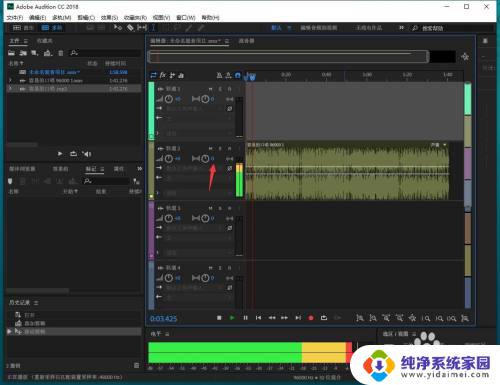This screenshot has height=385, width=500.
Task: Show Inputs/Outputs track controls in editor
Action: coord(153,75)
